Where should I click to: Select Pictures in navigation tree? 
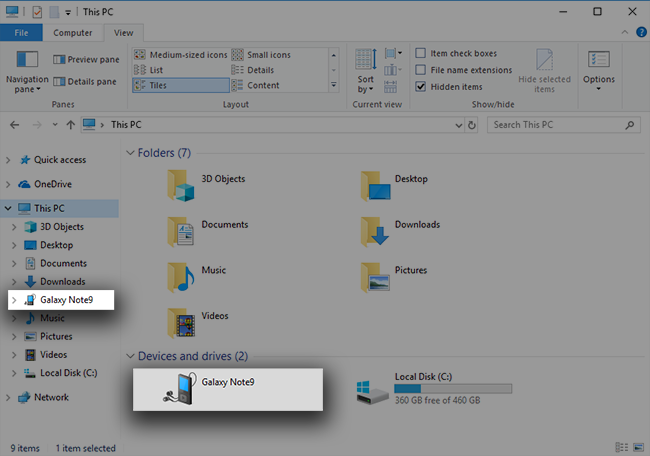tap(56, 336)
